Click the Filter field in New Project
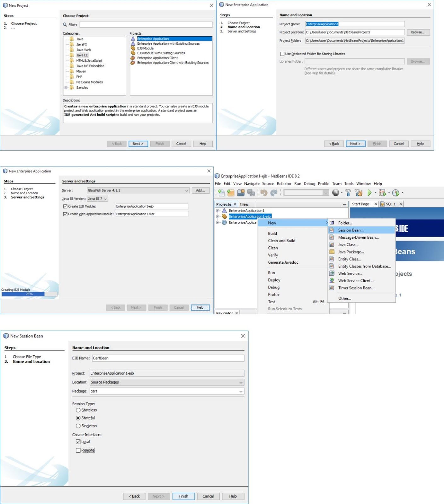 (146, 25)
